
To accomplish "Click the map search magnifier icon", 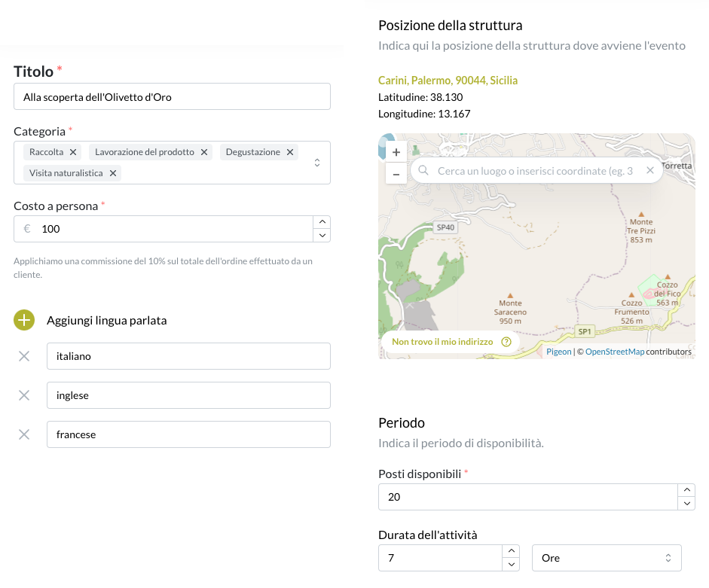I will (423, 170).
